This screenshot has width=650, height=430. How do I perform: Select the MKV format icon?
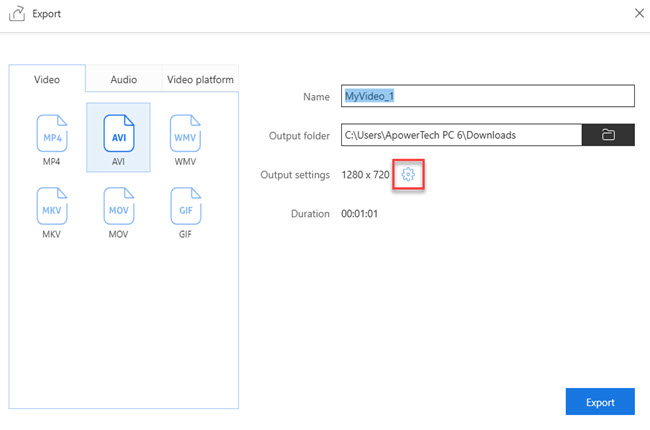coord(51,208)
